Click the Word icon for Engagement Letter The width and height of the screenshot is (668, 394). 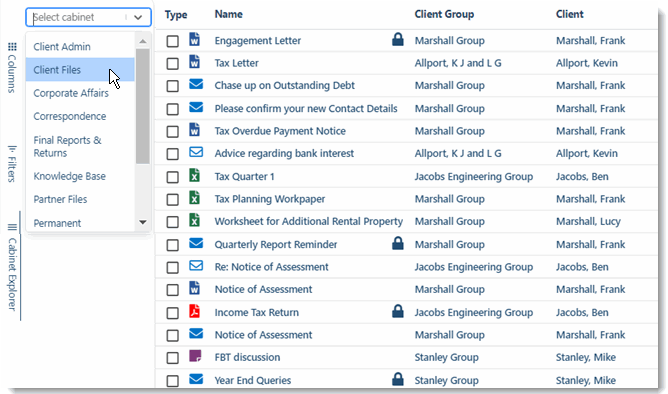(194, 40)
